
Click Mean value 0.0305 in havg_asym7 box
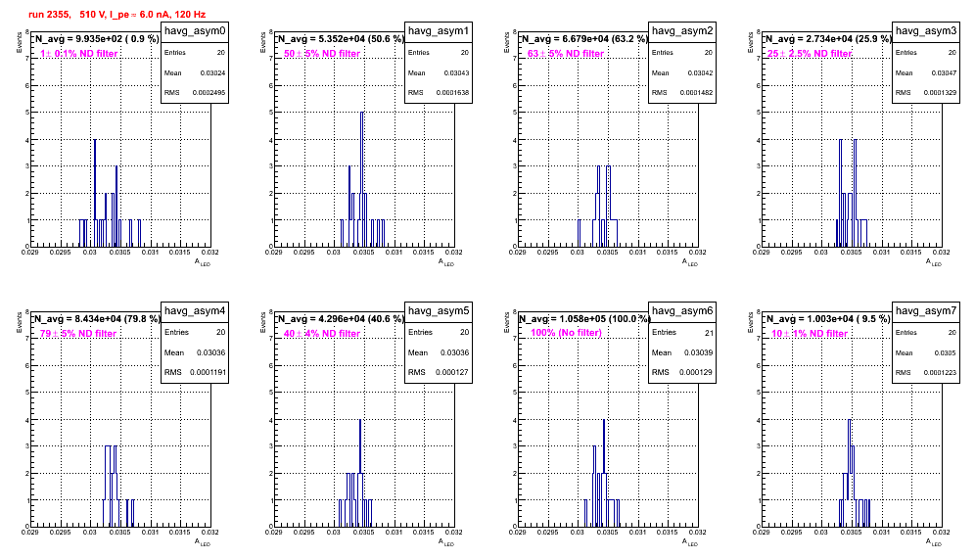tap(946, 352)
